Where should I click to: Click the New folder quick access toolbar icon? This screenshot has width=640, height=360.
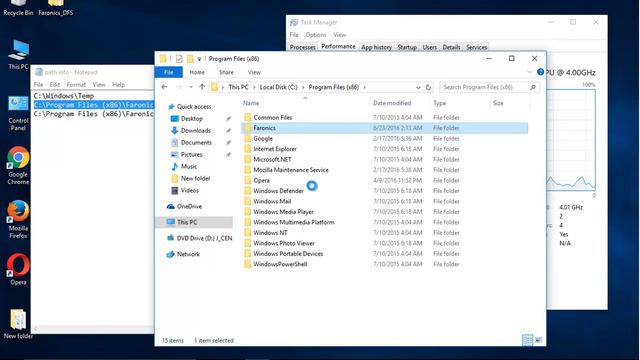[x=190, y=59]
